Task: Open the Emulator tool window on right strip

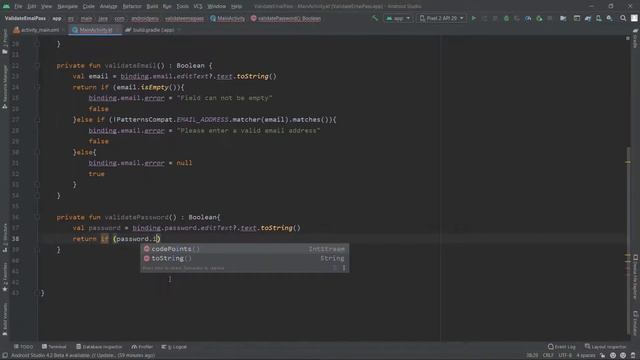Action: pos(636,323)
